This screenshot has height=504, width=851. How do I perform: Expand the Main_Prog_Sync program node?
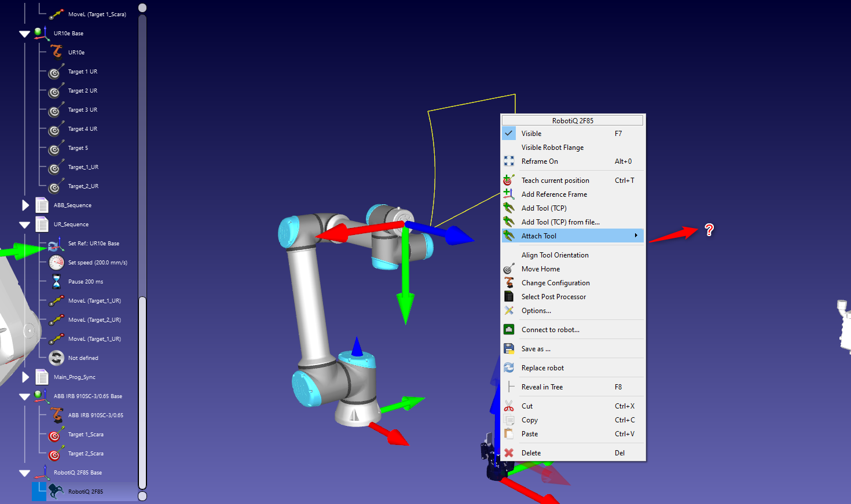tap(25, 377)
